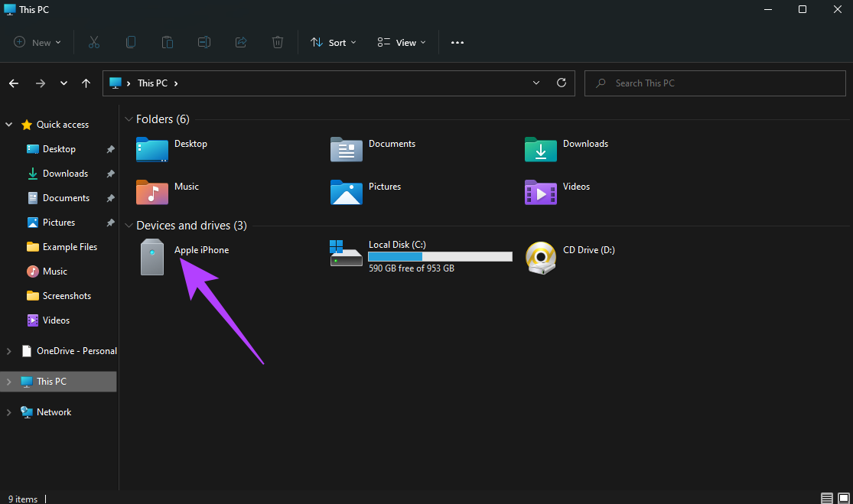Viewport: 853px width, 504px height.
Task: Expand the OneDrive - Personal tree node
Action: point(8,351)
